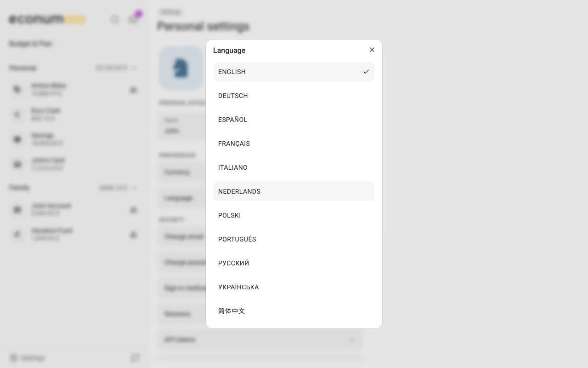This screenshot has width=588, height=368.
Task: Close the Language dialog
Action: point(372,50)
